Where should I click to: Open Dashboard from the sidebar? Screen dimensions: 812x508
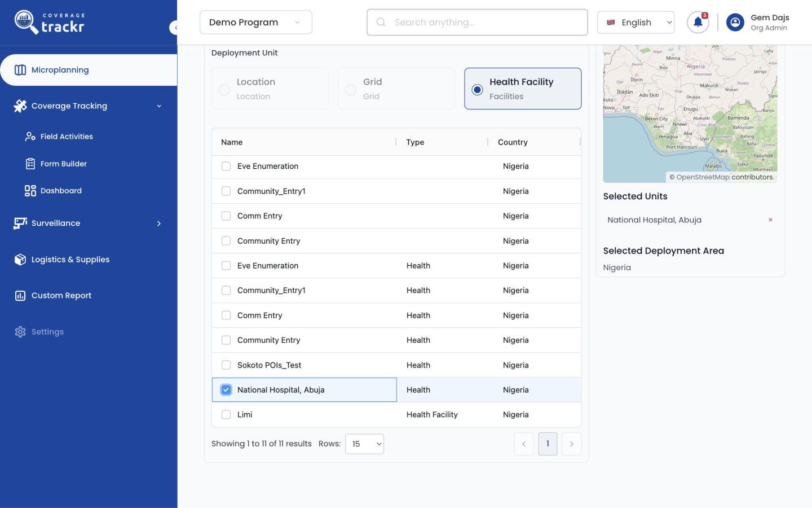[x=61, y=191]
